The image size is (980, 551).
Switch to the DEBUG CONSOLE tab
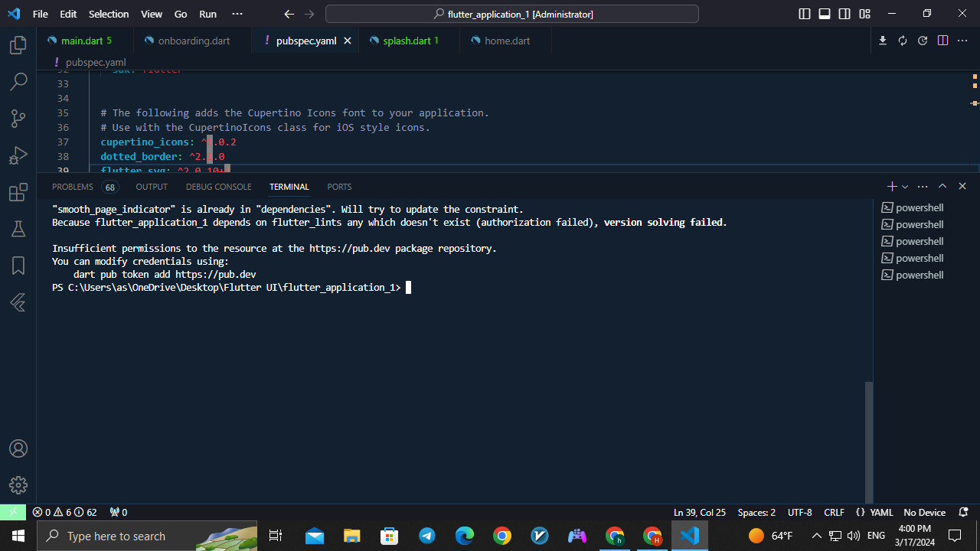click(x=218, y=187)
